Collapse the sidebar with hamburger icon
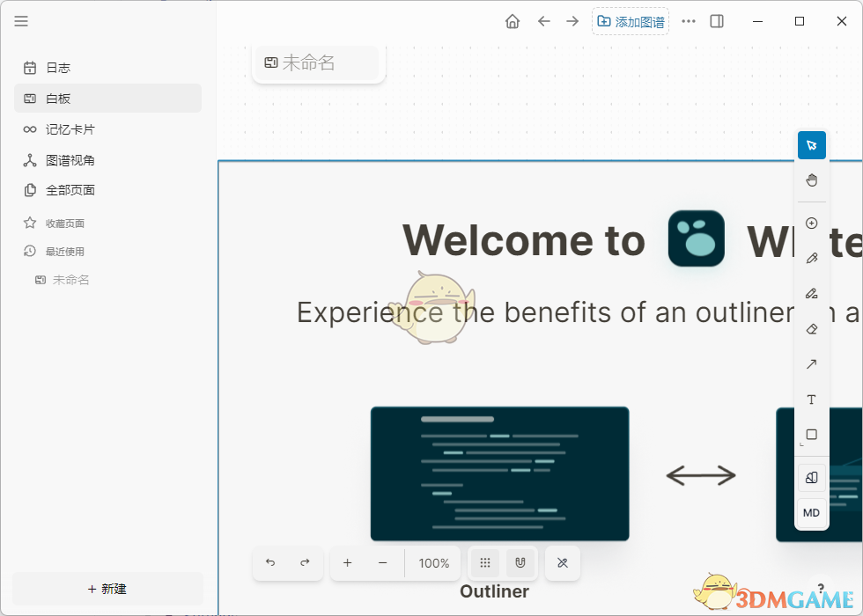863x616 pixels. [x=21, y=21]
